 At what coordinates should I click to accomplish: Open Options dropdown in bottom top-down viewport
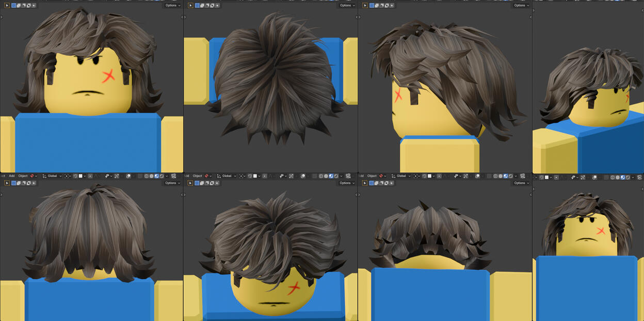click(347, 183)
